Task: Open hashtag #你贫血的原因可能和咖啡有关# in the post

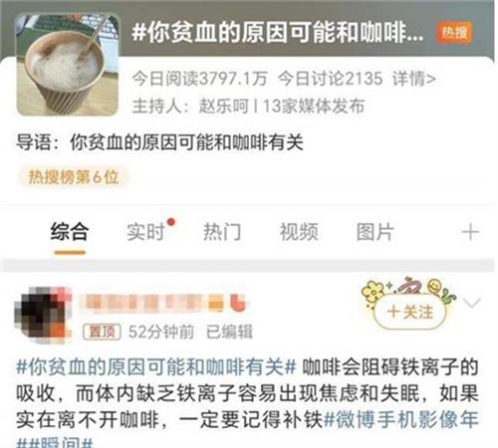Action: [156, 367]
